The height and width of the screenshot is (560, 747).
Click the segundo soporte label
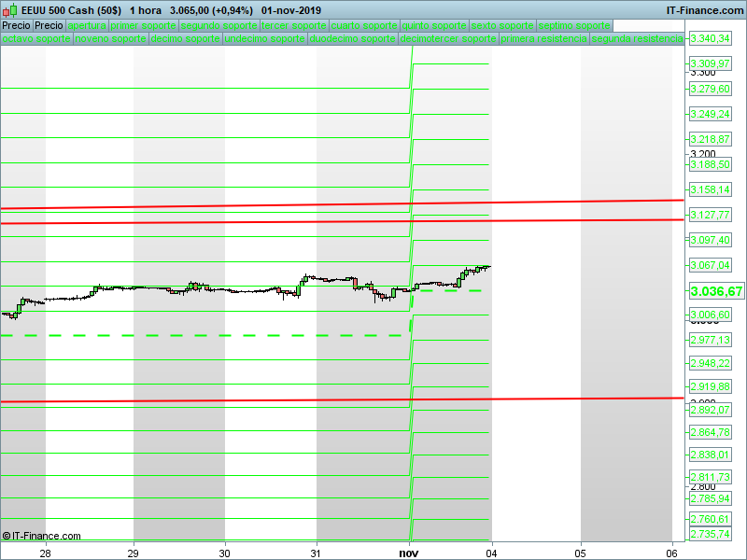click(x=219, y=26)
